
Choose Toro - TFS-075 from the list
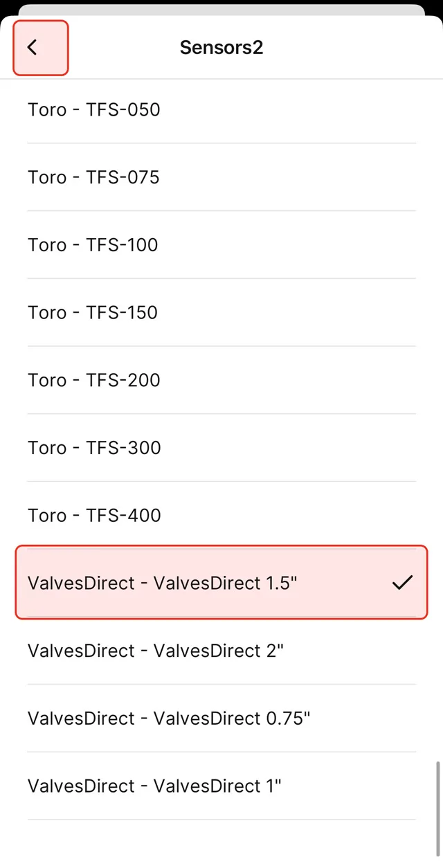tap(93, 177)
